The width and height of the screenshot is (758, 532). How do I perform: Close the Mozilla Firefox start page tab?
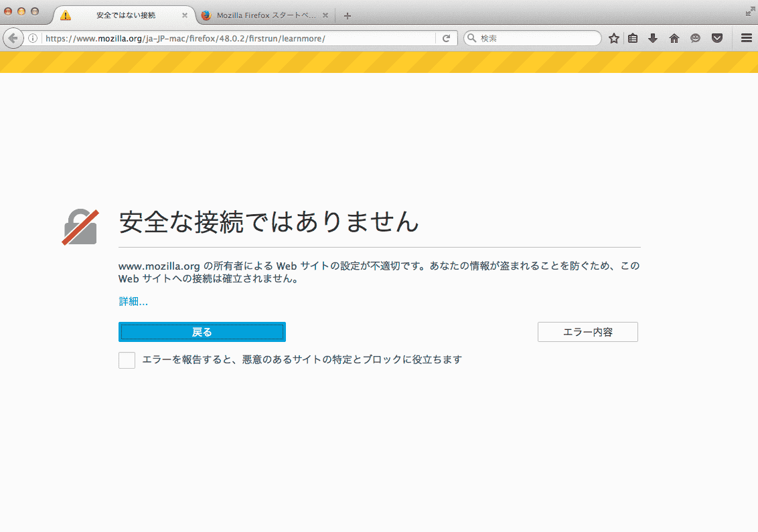pos(325,15)
